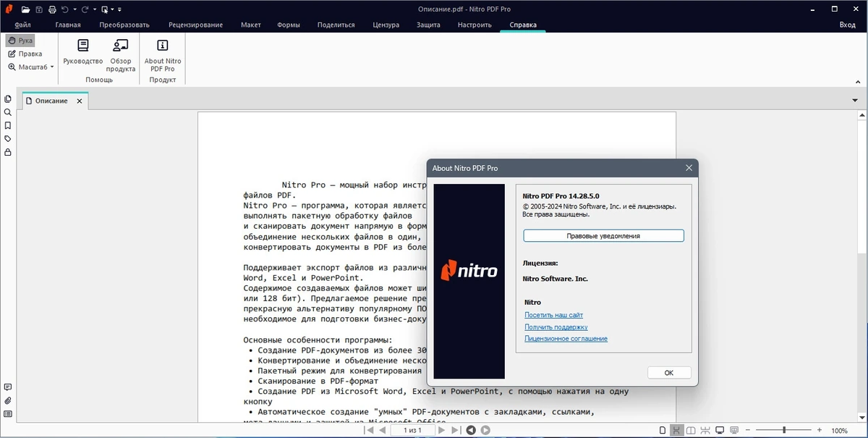Go to previous page arrow

point(383,430)
